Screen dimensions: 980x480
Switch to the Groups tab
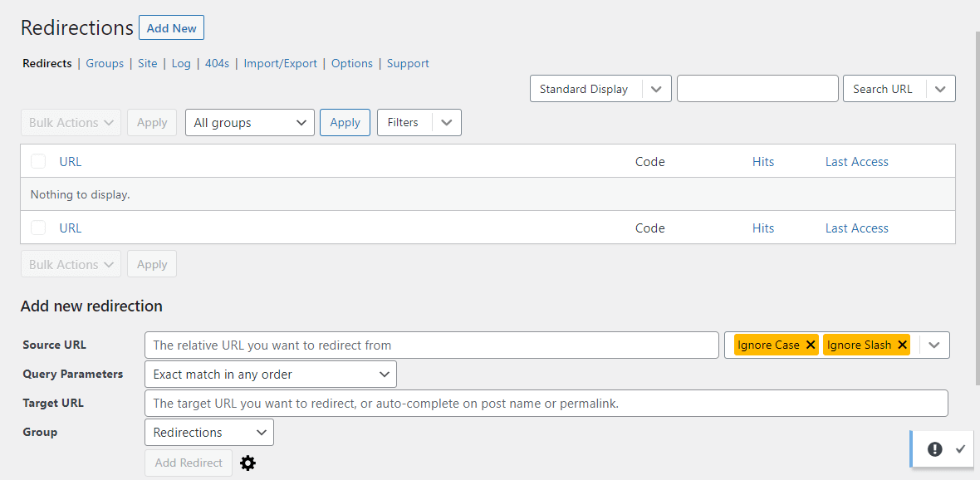(105, 63)
